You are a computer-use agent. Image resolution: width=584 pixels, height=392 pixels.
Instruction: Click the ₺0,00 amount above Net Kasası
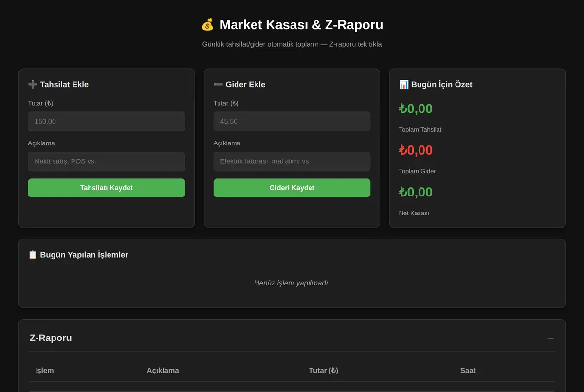[416, 192]
